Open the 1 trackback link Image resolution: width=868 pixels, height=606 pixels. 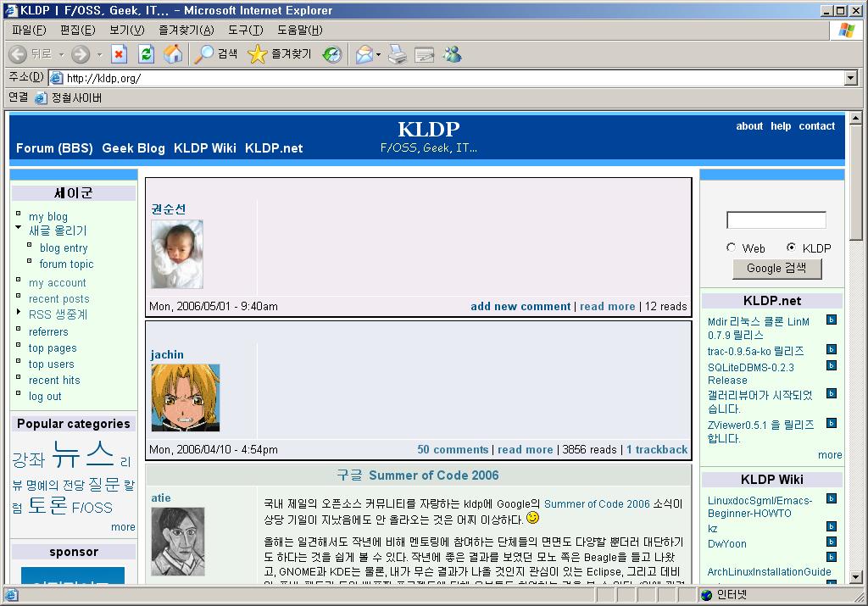[x=657, y=449]
